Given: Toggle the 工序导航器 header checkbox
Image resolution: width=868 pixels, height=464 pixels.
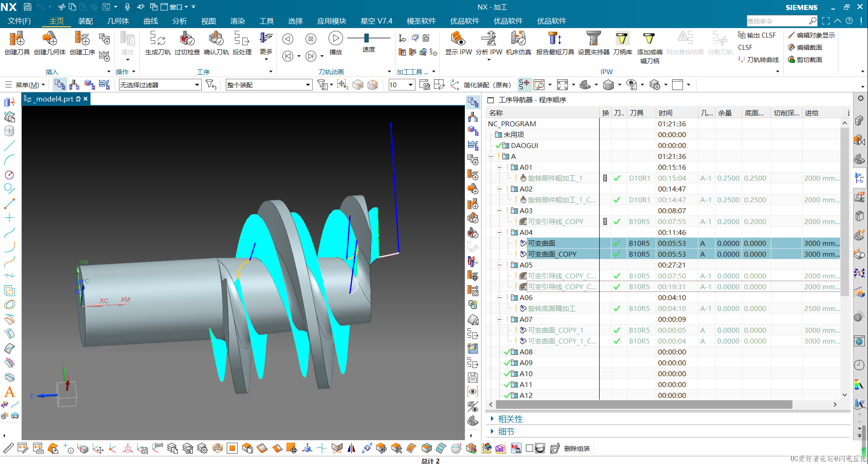Looking at the screenshot, I should coord(491,100).
